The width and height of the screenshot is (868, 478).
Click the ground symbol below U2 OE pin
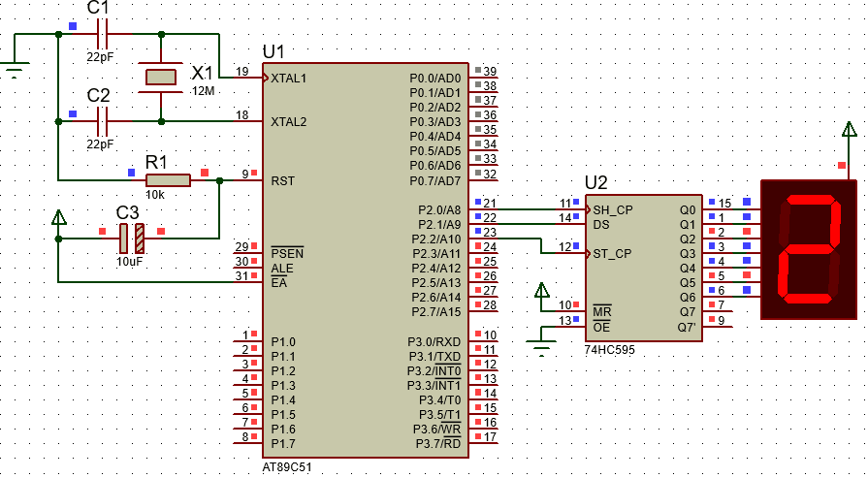541,347
